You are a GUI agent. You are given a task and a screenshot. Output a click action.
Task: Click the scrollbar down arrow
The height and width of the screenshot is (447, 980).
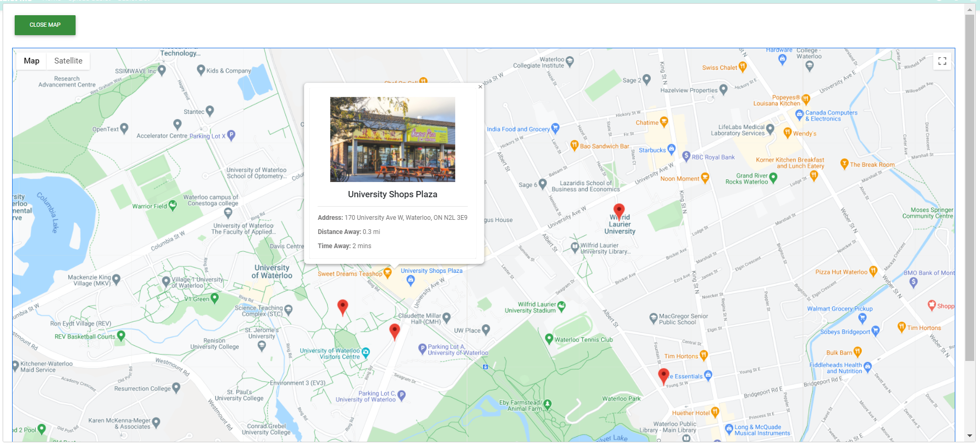(970, 435)
